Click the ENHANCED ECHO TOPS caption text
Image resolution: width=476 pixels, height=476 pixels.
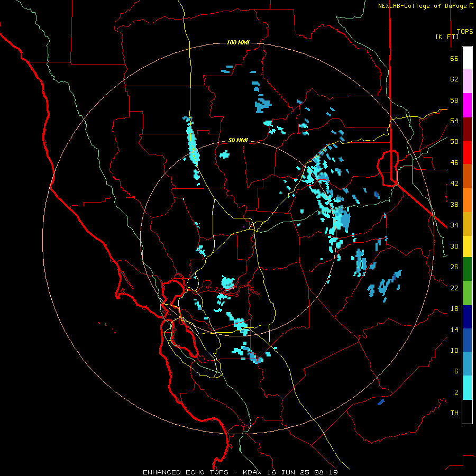tap(186, 472)
